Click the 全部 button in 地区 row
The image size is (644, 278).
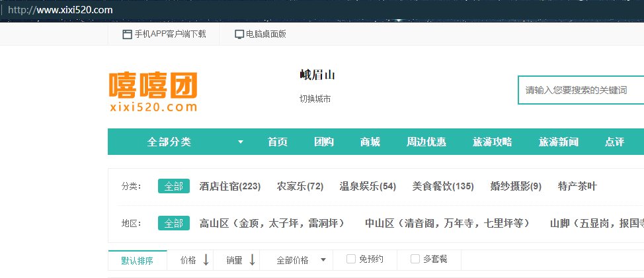click(x=174, y=224)
